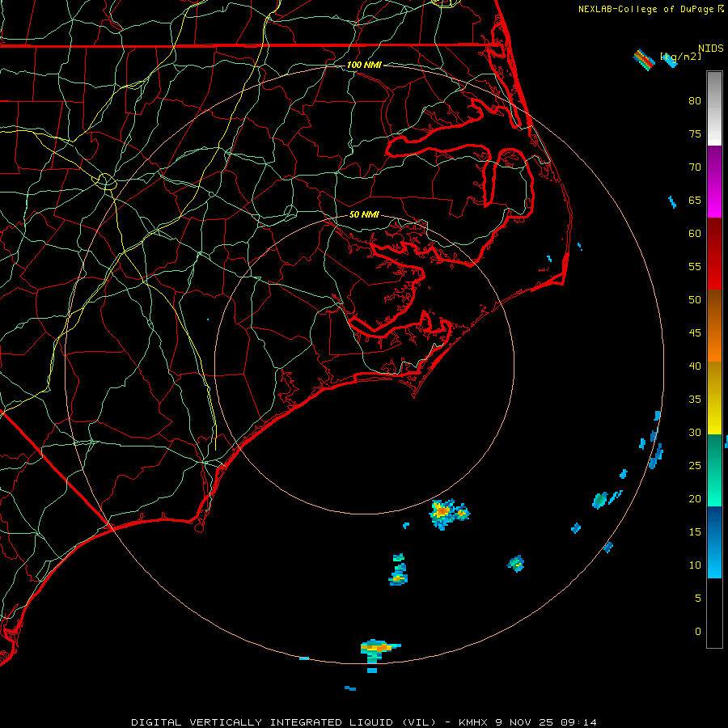
Task: Click the logo icon after DuPage text
Action: click(721, 9)
